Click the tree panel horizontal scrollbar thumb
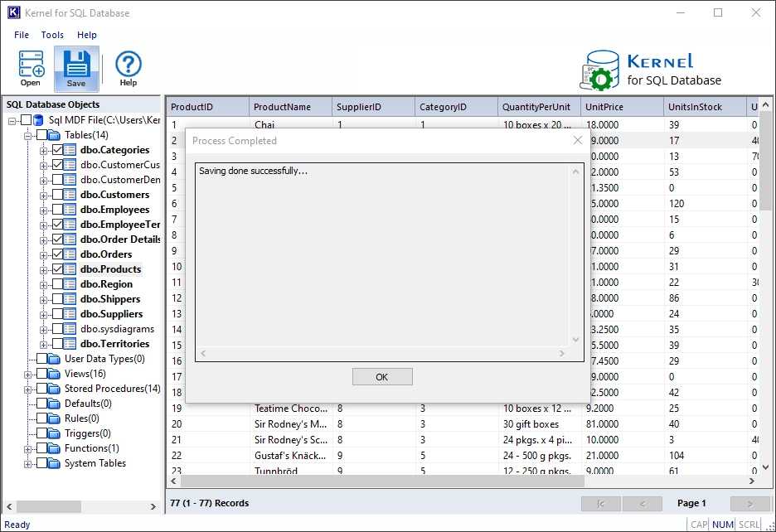Image resolution: width=776 pixels, height=532 pixels. (x=48, y=506)
